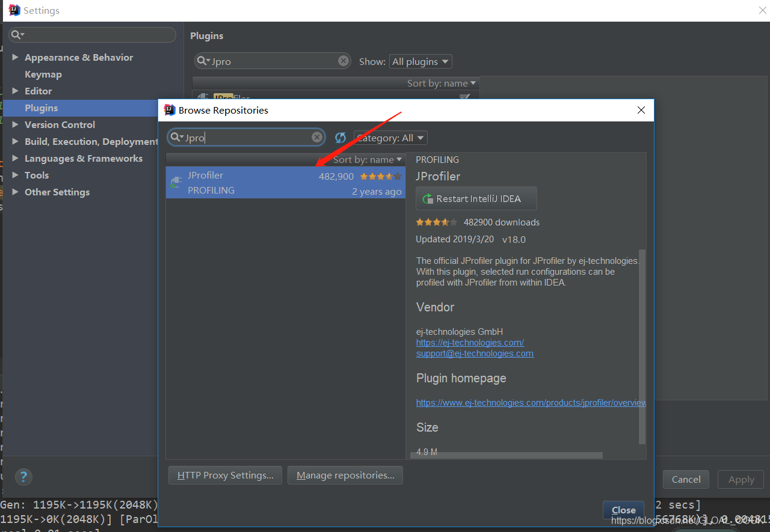Click the support@ej-technologies.com email link
770x532 pixels.
[x=475, y=353]
